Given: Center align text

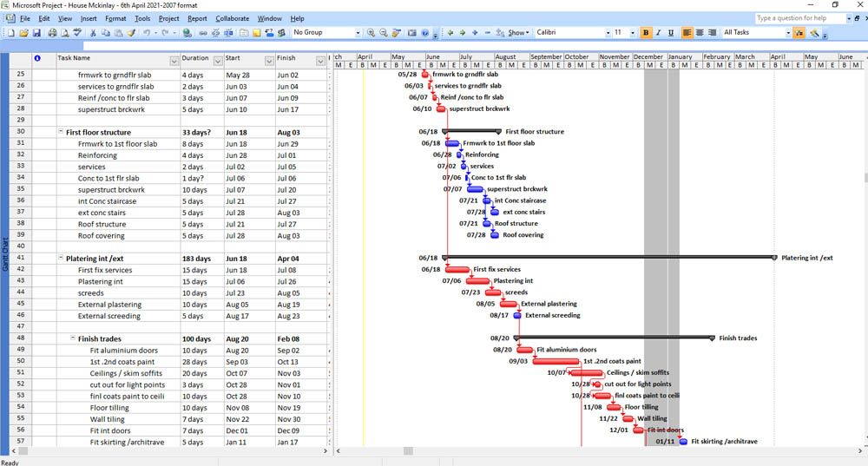Looking at the screenshot, I should click(700, 33).
